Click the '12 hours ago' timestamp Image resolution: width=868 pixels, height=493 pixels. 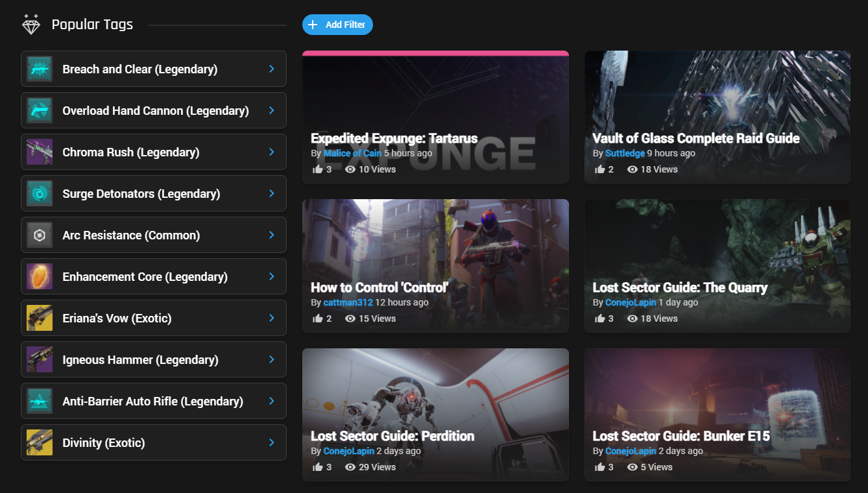(x=402, y=302)
